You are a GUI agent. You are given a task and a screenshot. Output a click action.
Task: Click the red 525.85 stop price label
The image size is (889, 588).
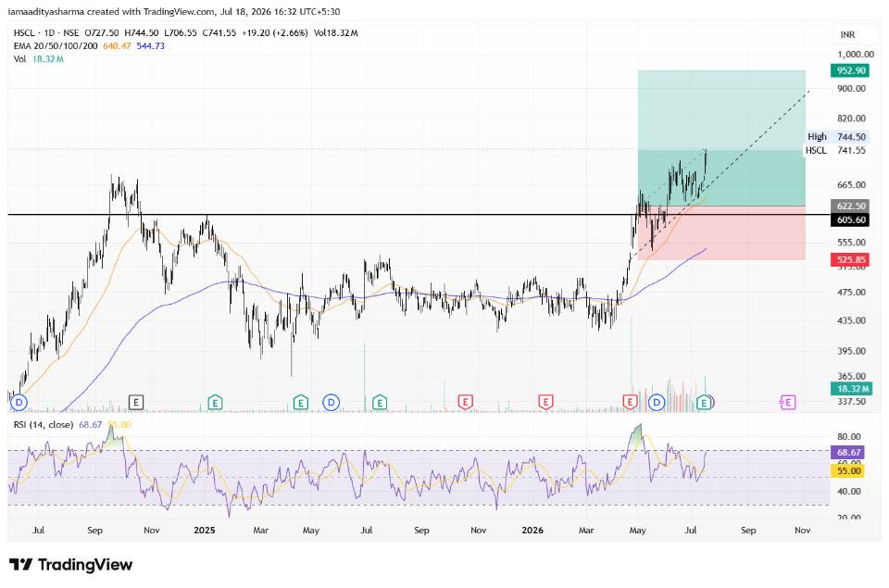click(851, 260)
